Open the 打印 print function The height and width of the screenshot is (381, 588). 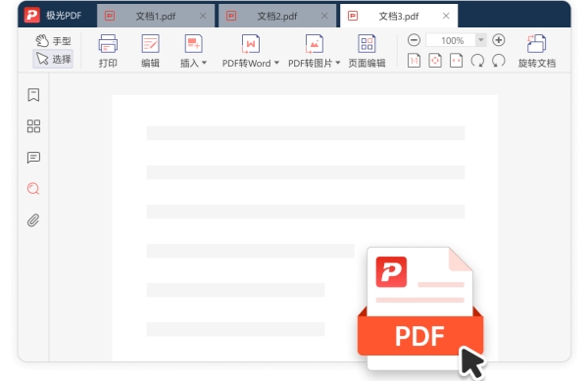coord(108,51)
